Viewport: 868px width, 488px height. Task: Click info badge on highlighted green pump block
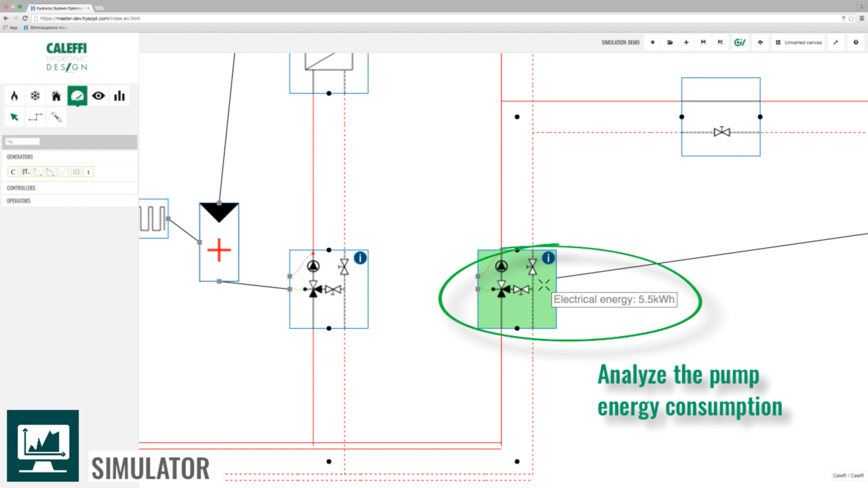click(548, 258)
